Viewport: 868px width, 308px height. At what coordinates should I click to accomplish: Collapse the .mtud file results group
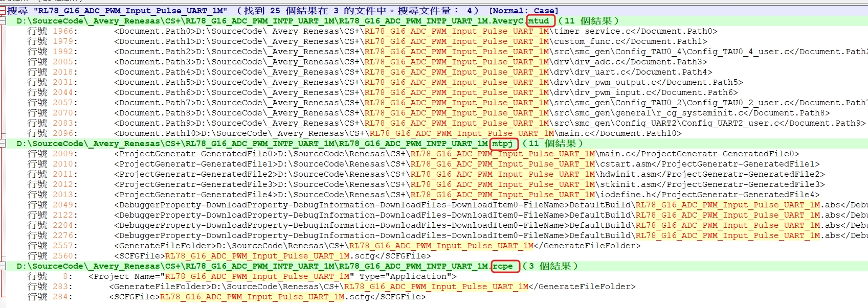point(3,21)
